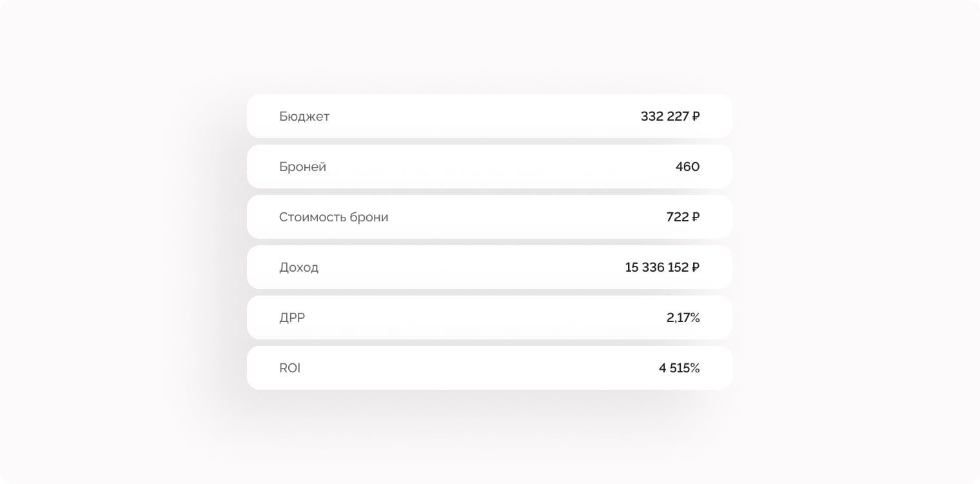This screenshot has height=484, width=980.
Task: Click the percent sign after 2,17
Action: point(694,318)
